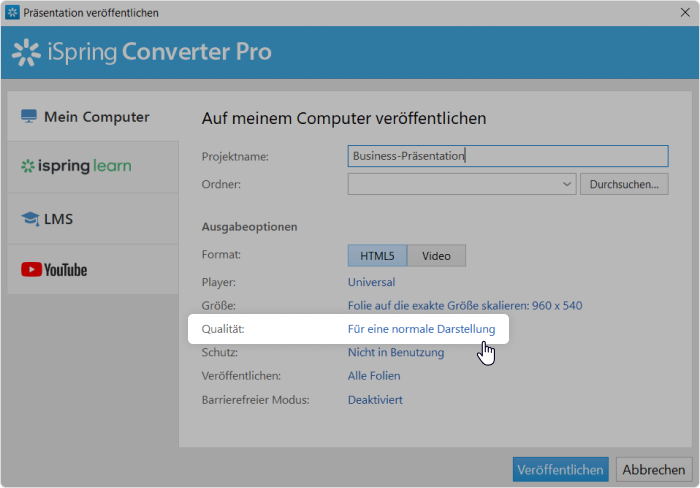Close the Präsentation veröffentlichen dialog

(685, 13)
